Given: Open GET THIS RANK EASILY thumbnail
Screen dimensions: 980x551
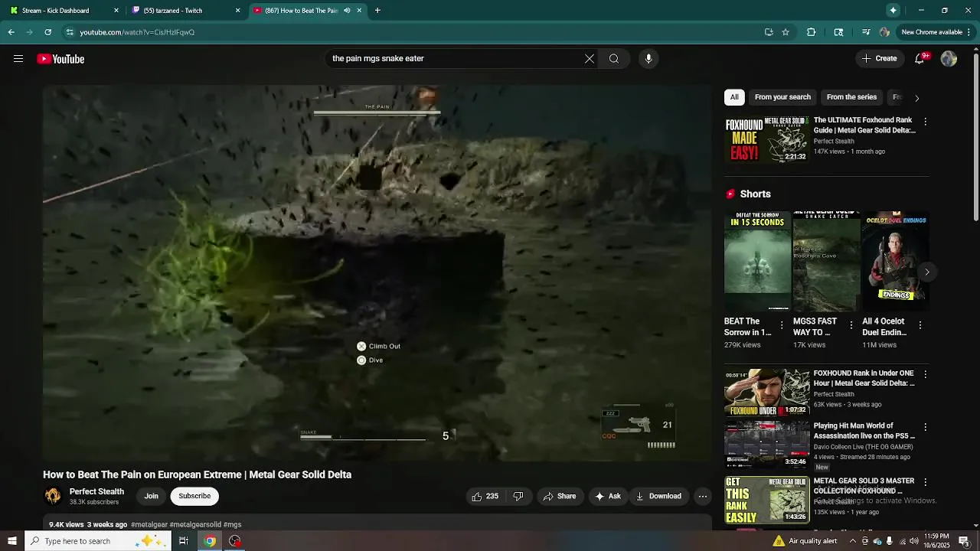Looking at the screenshot, I should (766, 500).
